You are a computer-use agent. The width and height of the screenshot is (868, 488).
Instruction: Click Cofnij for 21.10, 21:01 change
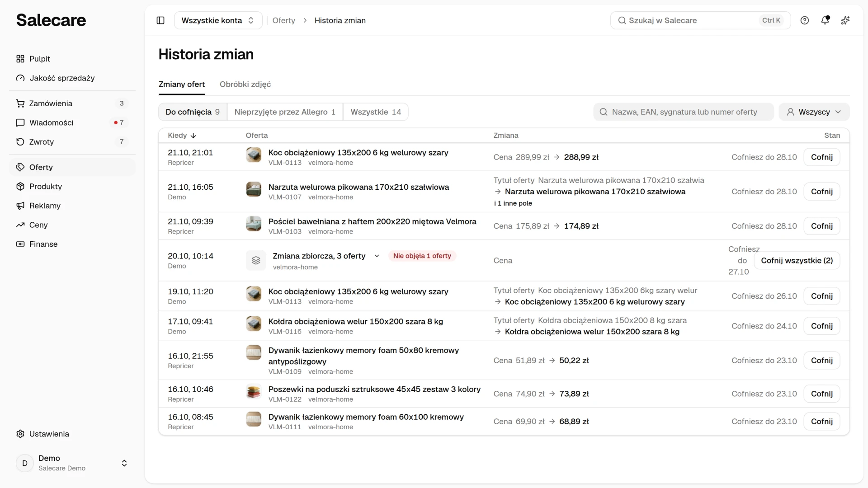click(x=821, y=157)
